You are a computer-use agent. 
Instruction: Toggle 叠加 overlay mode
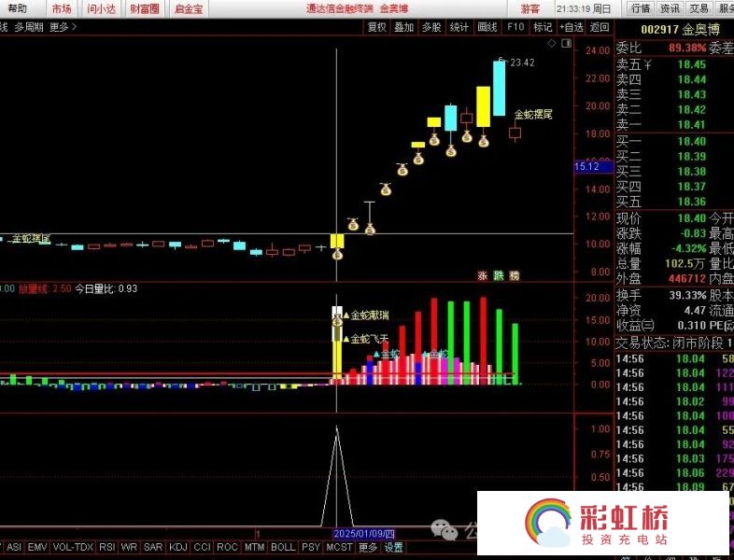(x=403, y=27)
